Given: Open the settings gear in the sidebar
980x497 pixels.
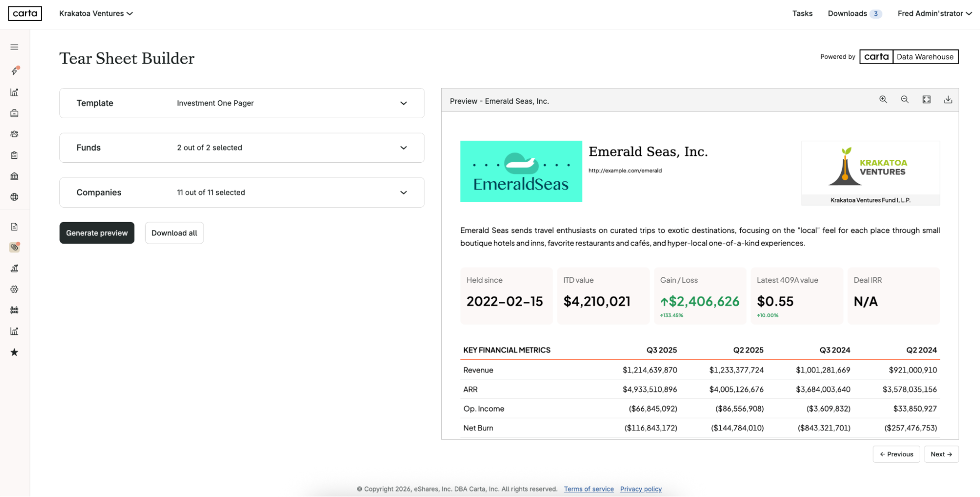Looking at the screenshot, I should pyautogui.click(x=15, y=289).
